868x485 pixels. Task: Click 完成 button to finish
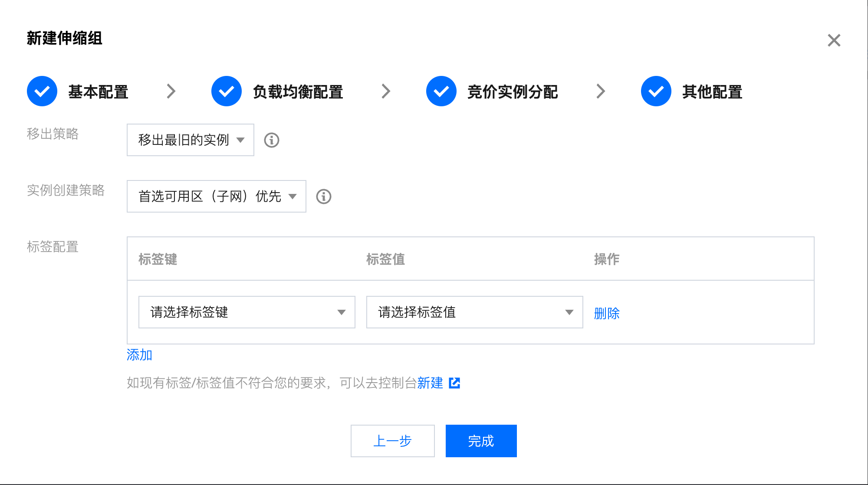481,441
